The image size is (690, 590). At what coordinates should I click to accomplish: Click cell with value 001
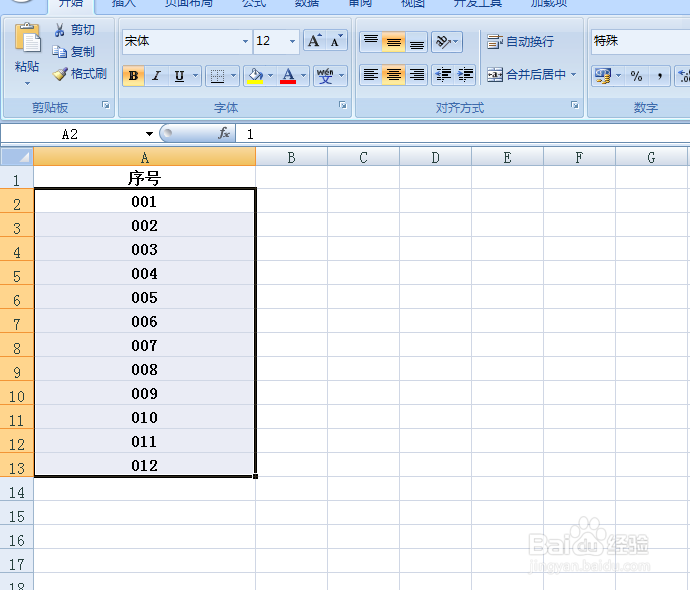coord(144,202)
